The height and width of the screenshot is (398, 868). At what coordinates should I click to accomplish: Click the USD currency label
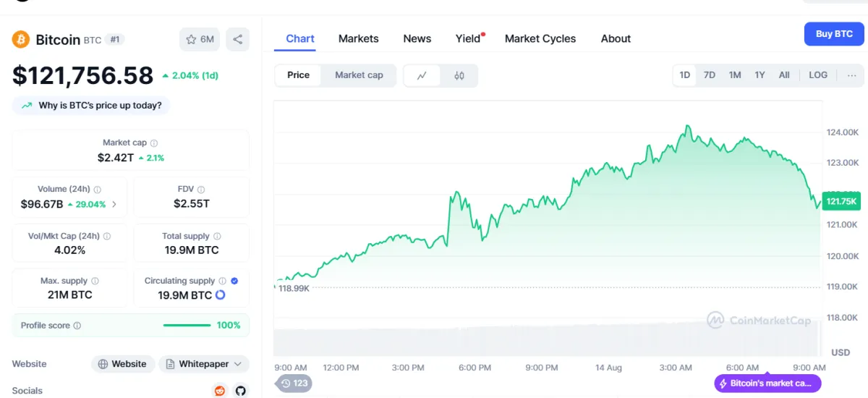point(841,352)
